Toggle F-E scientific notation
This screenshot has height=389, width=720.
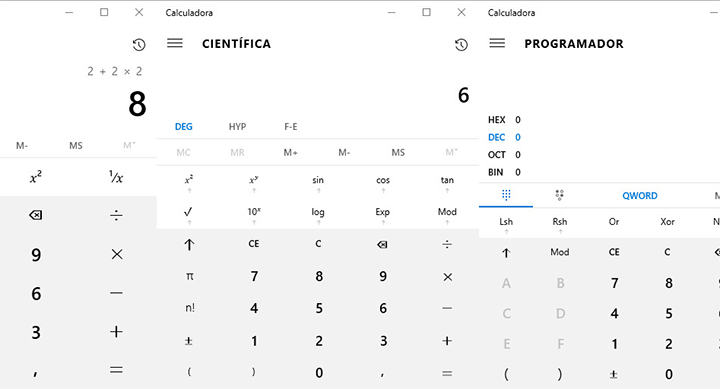pos(291,126)
